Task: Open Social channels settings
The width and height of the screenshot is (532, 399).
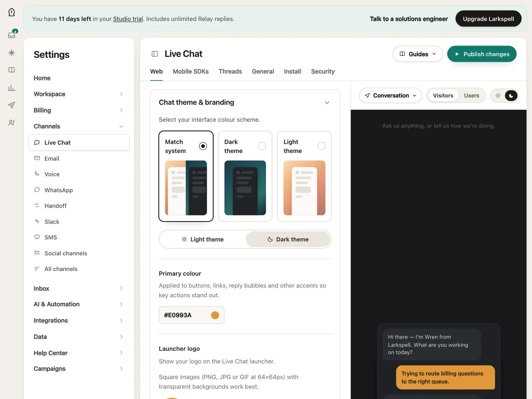Action: [x=79, y=253]
